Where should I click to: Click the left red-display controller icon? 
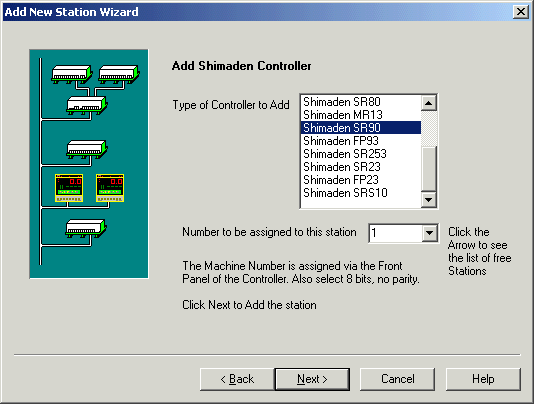coord(69,188)
